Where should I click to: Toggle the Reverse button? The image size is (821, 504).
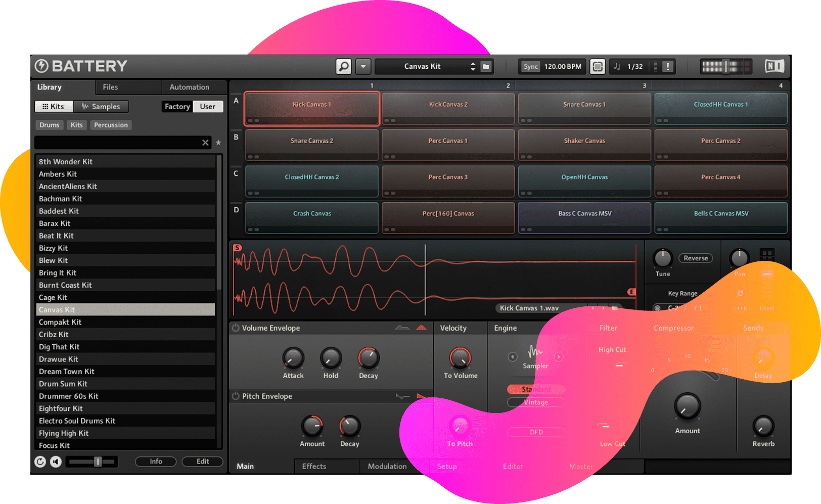coord(696,258)
